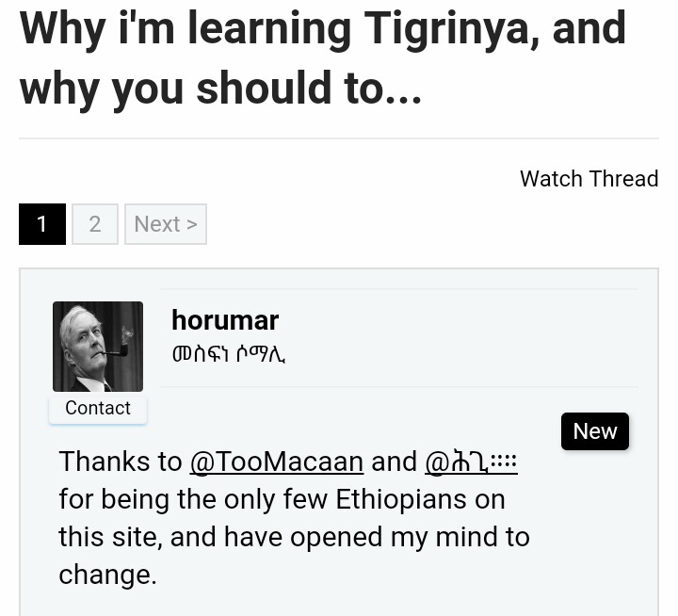Screen dimensions: 678x616
Task: Open the horumar username profile
Action: point(225,320)
